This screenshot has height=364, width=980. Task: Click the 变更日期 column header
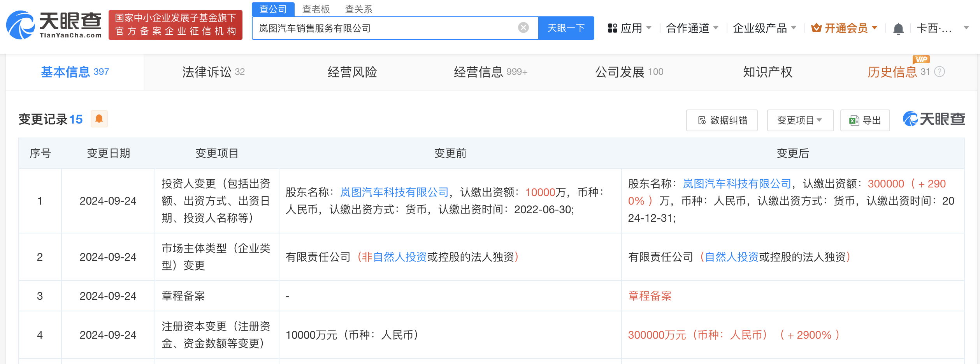108,153
